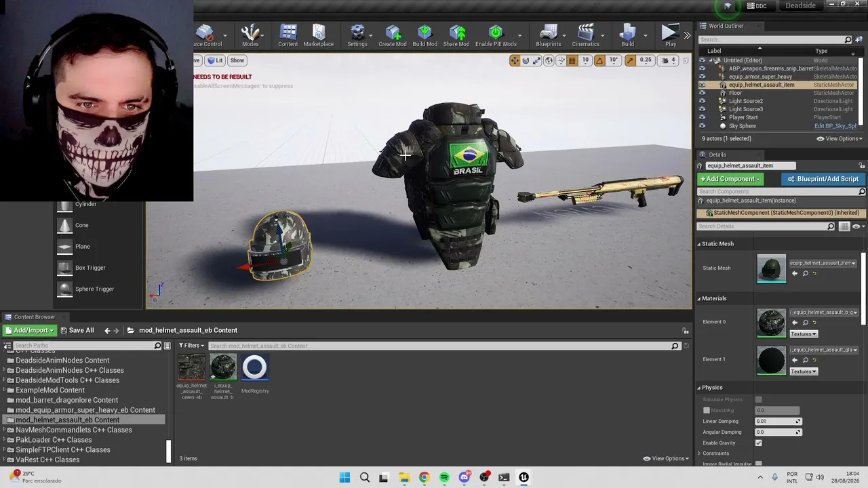Select the scale gizmo mode in viewport
Image resolution: width=868 pixels, height=488 pixels.
point(536,60)
